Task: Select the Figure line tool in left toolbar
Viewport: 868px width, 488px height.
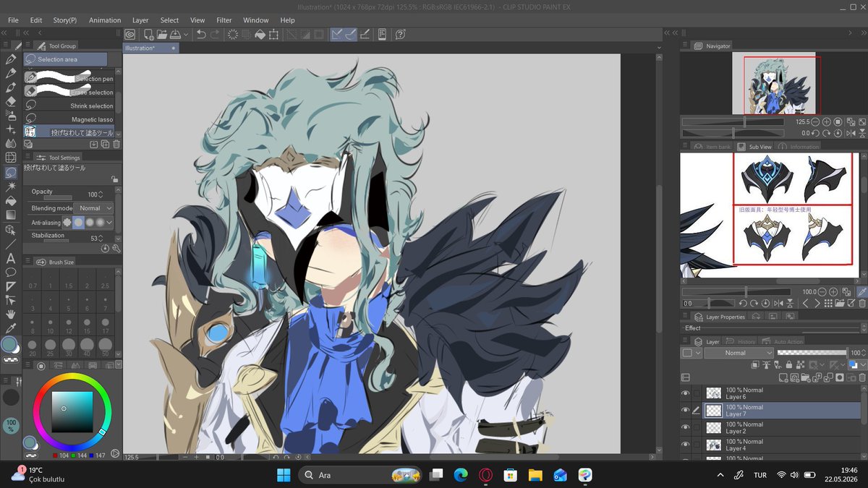Action: tap(11, 244)
